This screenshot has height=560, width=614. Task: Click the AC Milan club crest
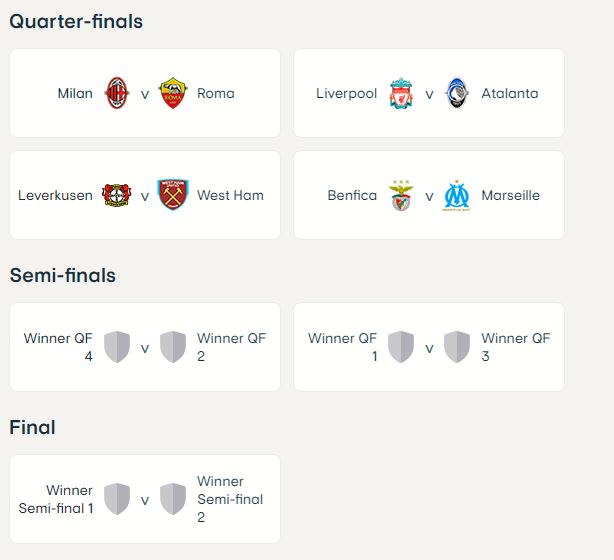click(117, 93)
